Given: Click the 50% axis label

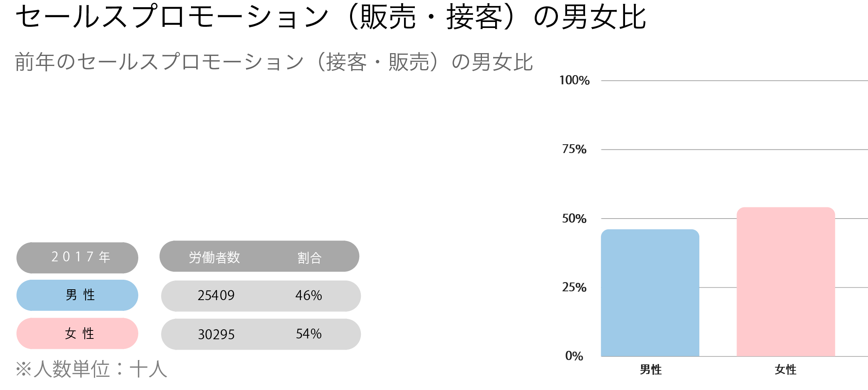Looking at the screenshot, I should [x=574, y=219].
